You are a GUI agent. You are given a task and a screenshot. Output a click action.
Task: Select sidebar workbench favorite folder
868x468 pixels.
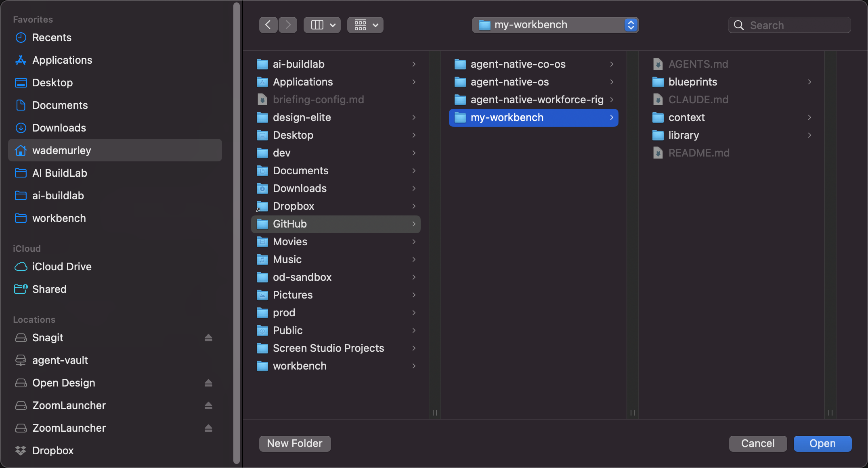point(115,218)
